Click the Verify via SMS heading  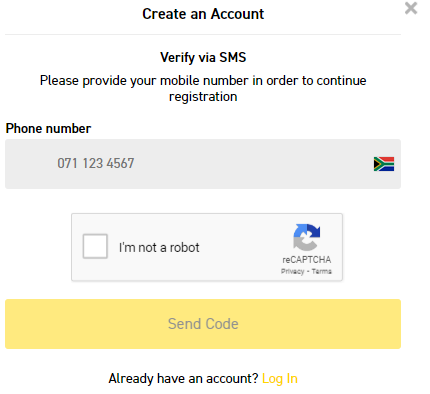coord(203,57)
